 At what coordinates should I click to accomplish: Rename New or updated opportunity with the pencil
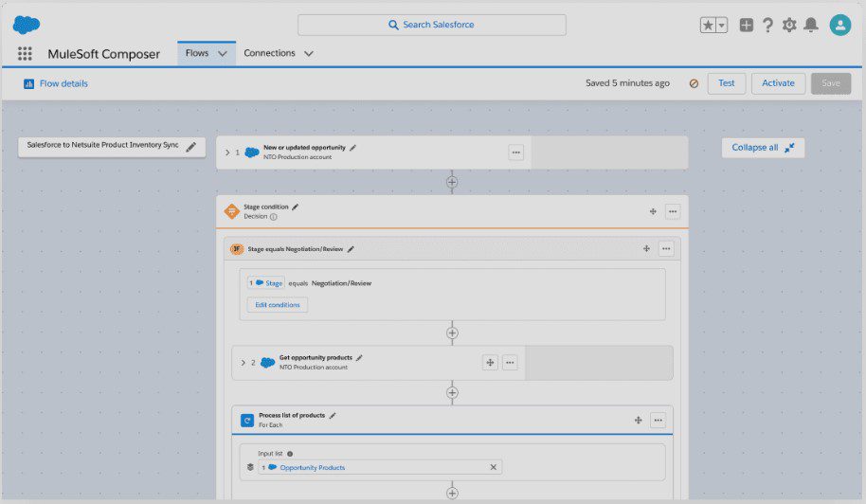tap(352, 148)
